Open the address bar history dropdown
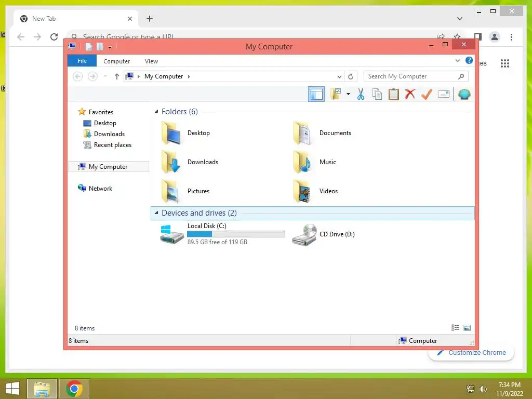The width and height of the screenshot is (532, 399). pyautogui.click(x=339, y=76)
